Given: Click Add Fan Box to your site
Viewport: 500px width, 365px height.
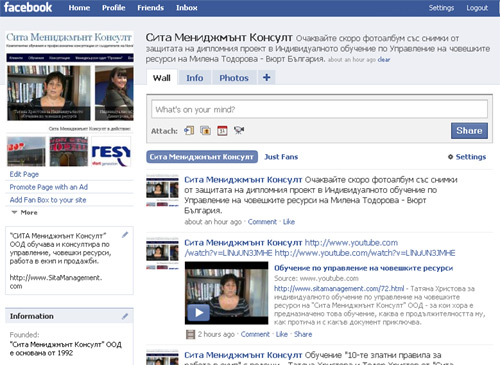Looking at the screenshot, I should tap(48, 200).
